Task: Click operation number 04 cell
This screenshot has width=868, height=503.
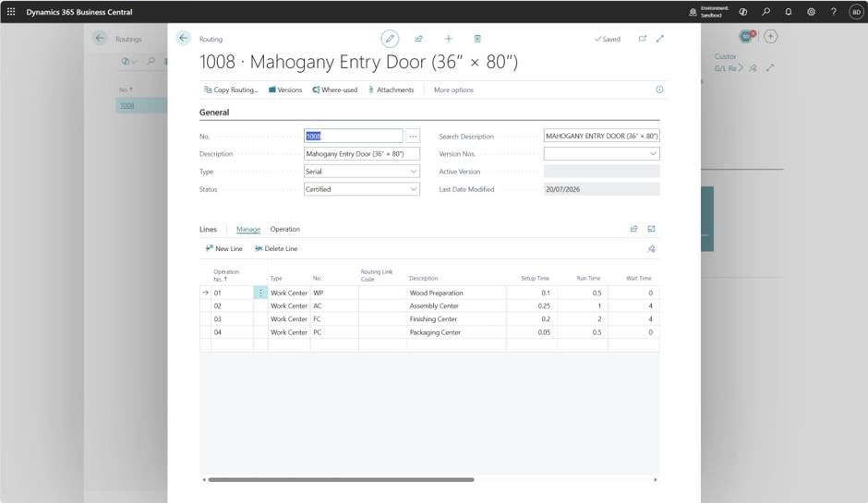Action: coord(232,332)
